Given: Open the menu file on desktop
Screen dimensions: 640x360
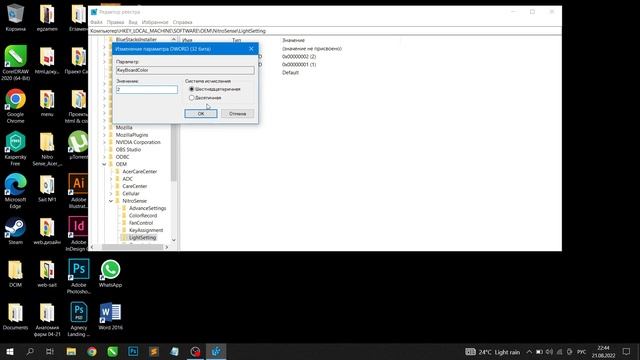Looking at the screenshot, I should tap(47, 102).
